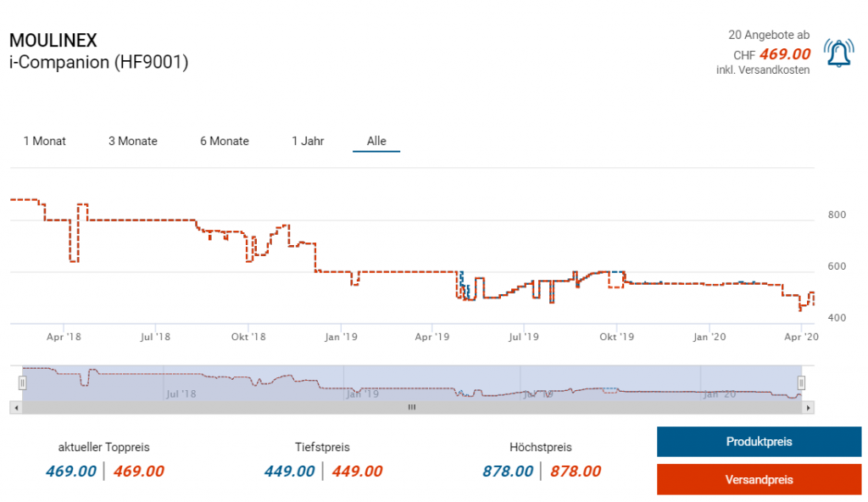This screenshot has height=502, width=868.
Task: Select the 1 Monat time range
Action: pos(44,141)
